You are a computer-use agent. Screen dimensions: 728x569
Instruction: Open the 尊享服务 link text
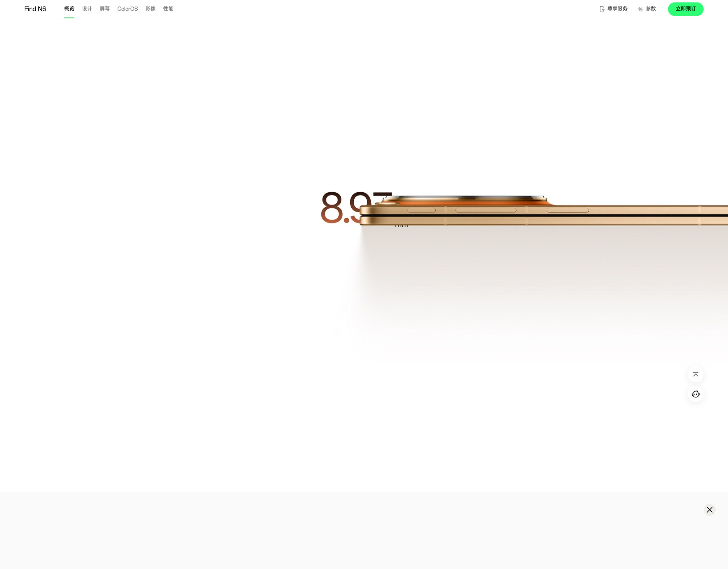click(617, 9)
